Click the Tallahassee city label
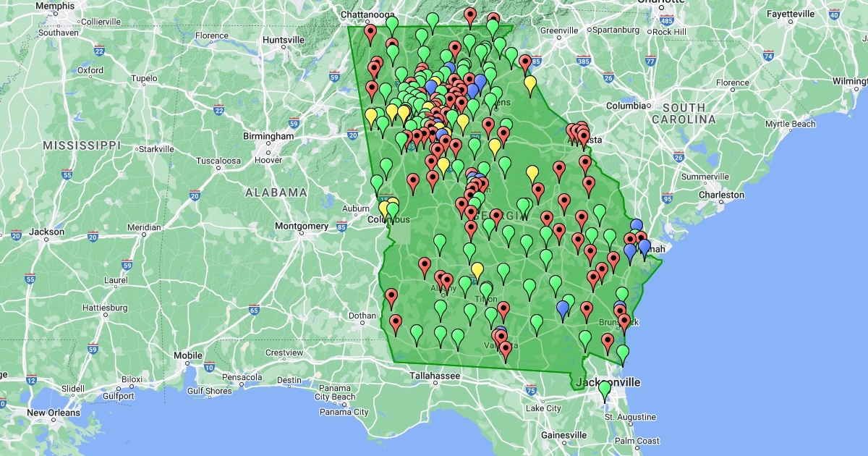868x456 pixels. (435, 376)
